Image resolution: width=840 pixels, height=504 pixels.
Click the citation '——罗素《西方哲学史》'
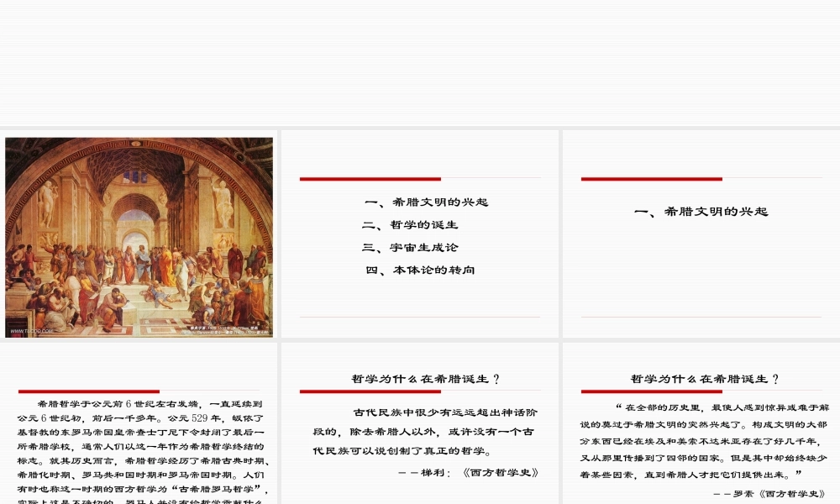click(x=769, y=493)
